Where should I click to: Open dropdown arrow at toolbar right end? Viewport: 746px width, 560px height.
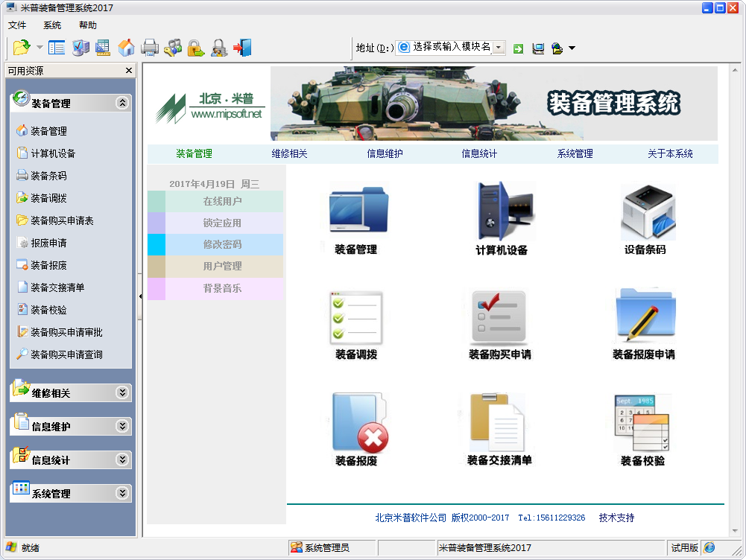[x=572, y=48]
